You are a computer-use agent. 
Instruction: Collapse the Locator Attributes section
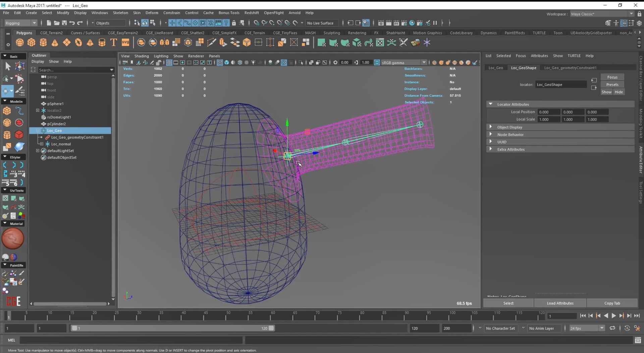click(x=491, y=104)
